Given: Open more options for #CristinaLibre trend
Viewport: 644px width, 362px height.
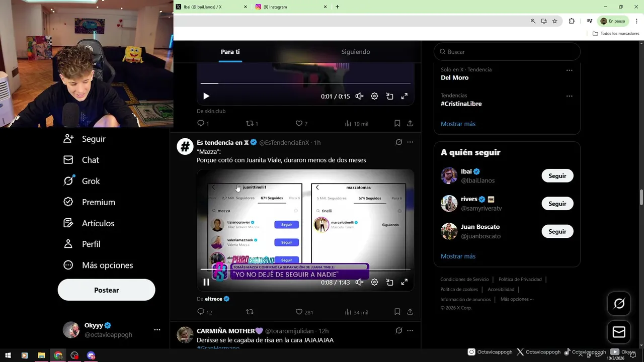Looking at the screenshot, I should [x=570, y=96].
